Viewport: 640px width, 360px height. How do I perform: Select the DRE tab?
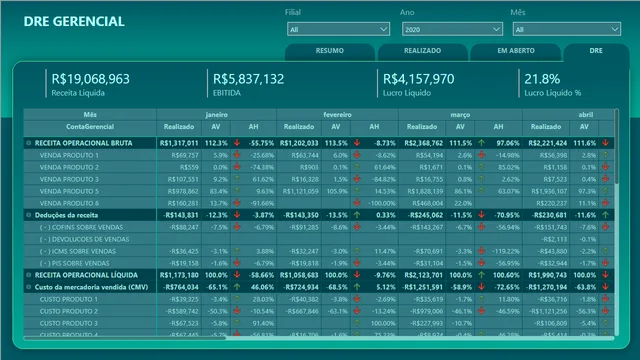point(596,51)
